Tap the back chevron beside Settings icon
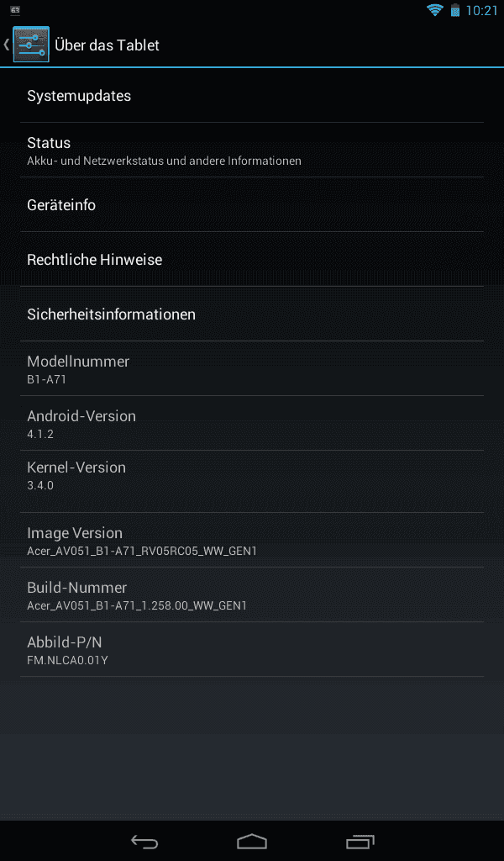This screenshot has height=861, width=504. click(x=7, y=45)
